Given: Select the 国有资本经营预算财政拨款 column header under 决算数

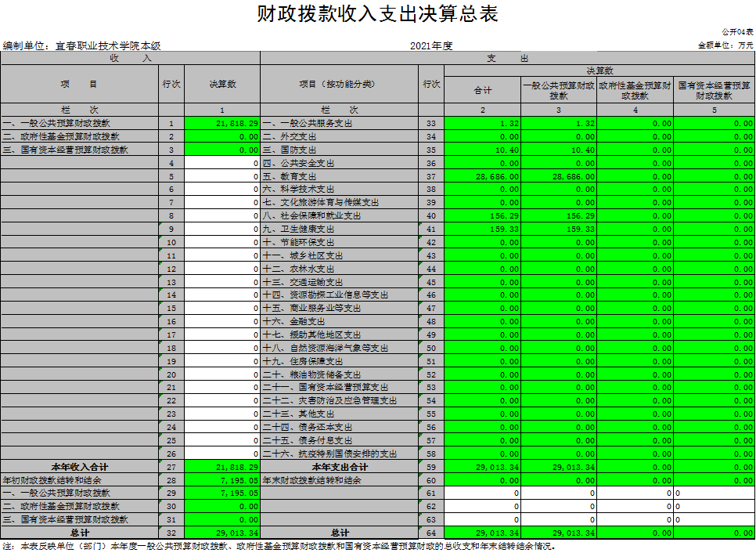Looking at the screenshot, I should [x=714, y=90].
